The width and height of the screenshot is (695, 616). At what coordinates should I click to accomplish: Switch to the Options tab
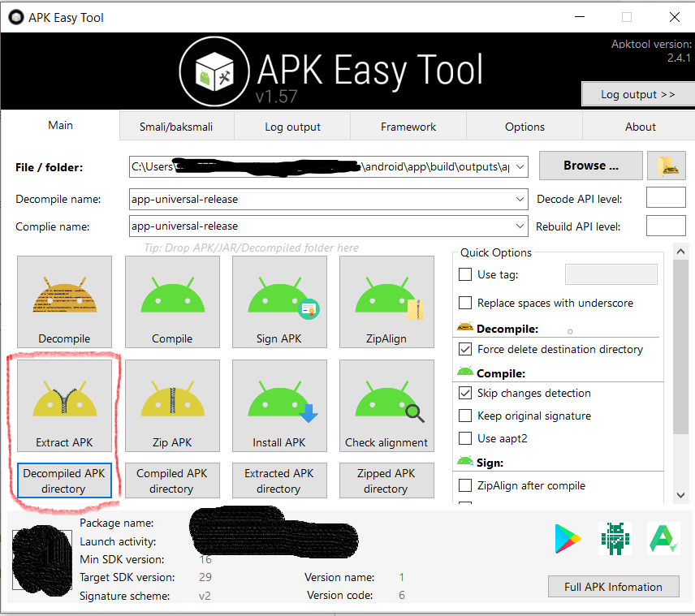point(524,127)
